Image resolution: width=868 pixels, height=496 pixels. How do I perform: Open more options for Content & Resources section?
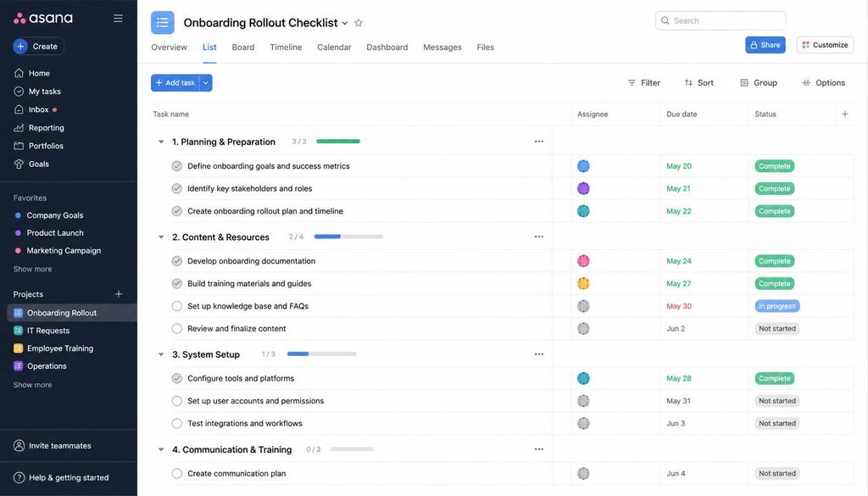click(x=538, y=237)
